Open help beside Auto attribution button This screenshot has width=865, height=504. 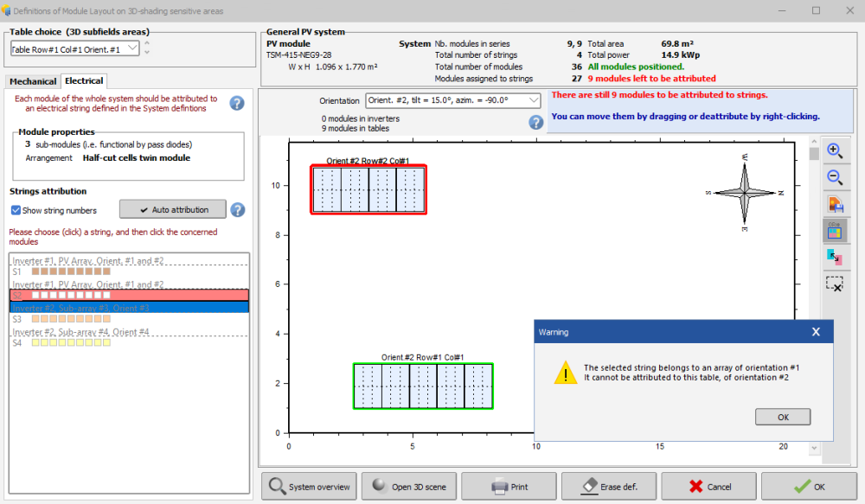click(x=237, y=209)
